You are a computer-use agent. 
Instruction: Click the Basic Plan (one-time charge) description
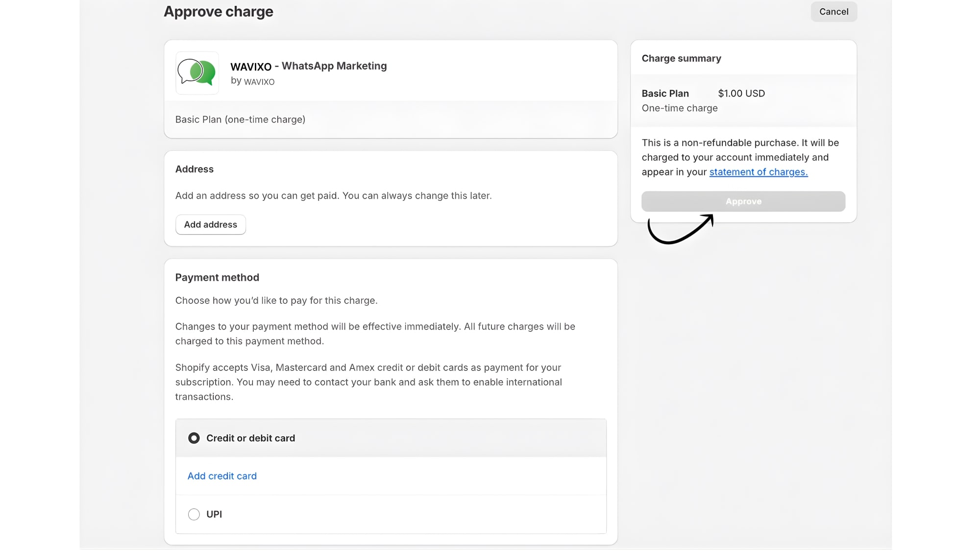[240, 120]
